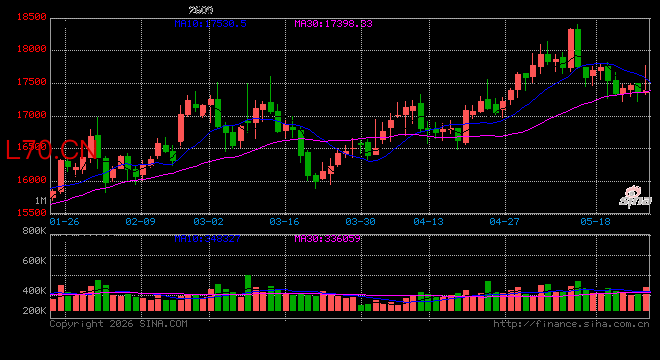
Task: Select the blue price MA10:17530.5 label
Action: click(210, 24)
